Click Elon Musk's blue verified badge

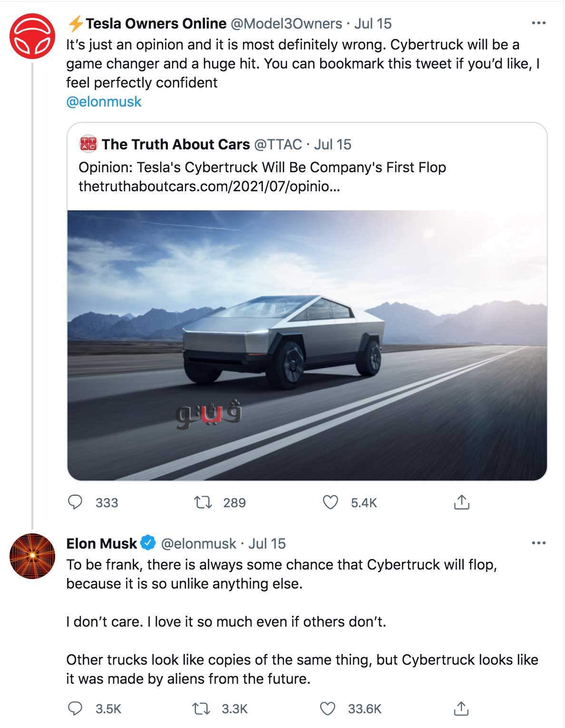[x=149, y=542]
